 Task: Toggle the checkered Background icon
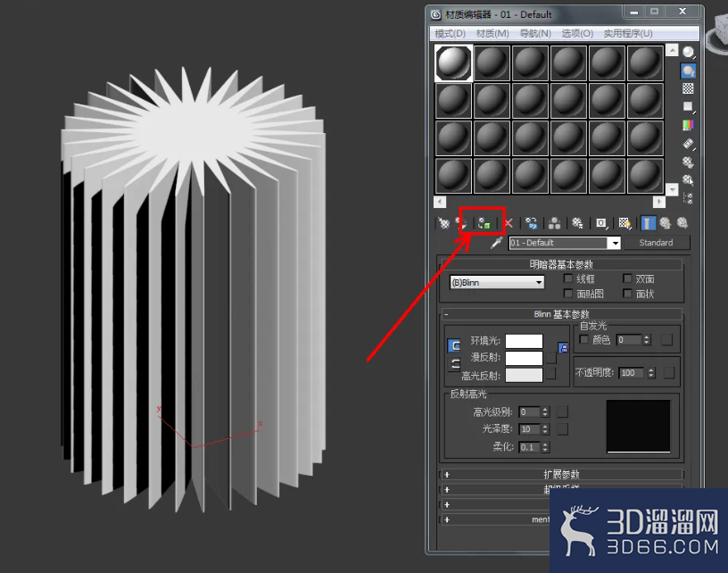click(688, 88)
